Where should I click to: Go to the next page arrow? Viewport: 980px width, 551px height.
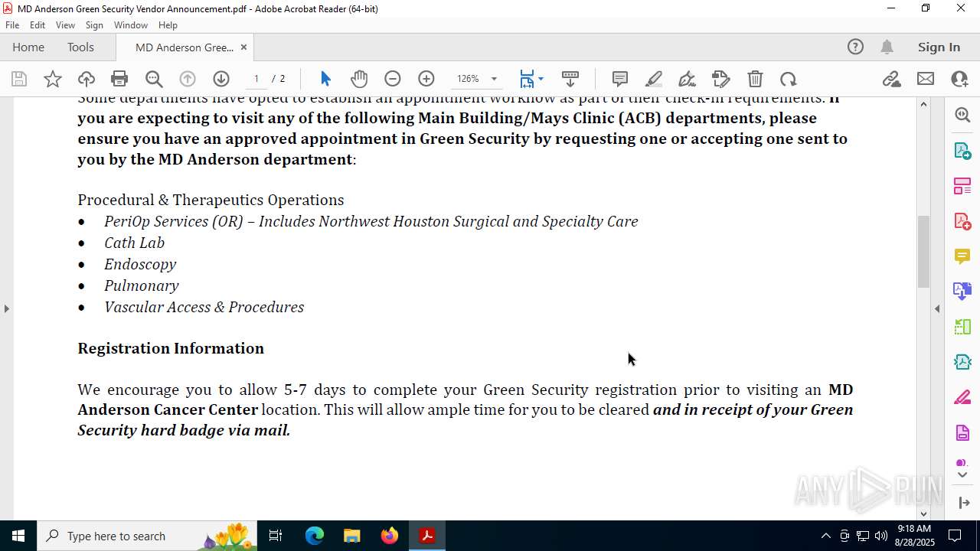221,79
